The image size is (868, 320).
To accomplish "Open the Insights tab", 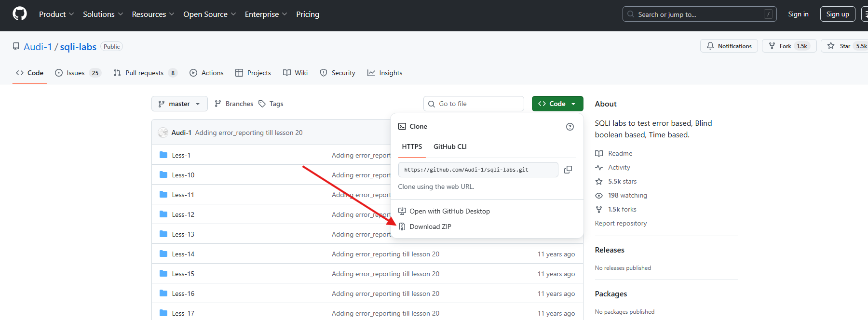I will [x=385, y=73].
